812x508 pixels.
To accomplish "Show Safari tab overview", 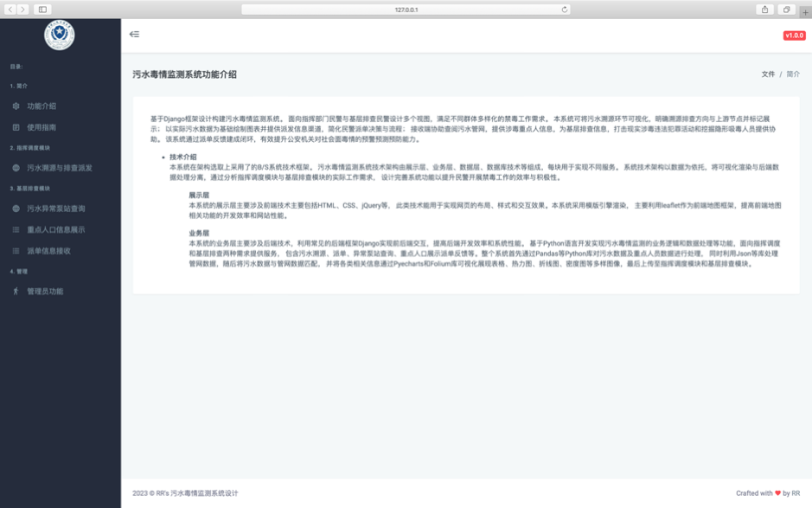I will point(786,10).
